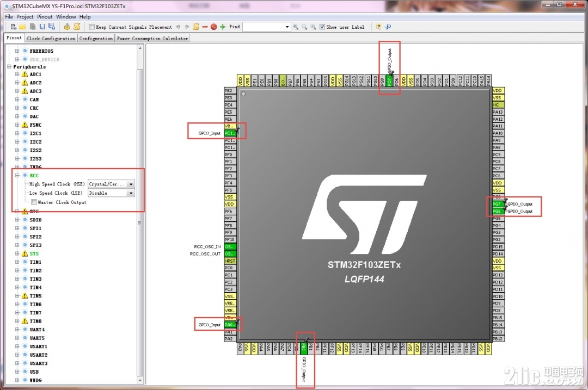Click the peripheral tree scrollbar up arrow
The width and height of the screenshot is (588, 390).
tap(140, 48)
